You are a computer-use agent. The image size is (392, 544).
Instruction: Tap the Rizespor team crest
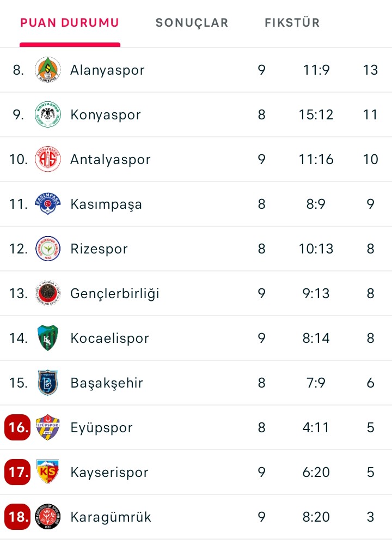(48, 249)
